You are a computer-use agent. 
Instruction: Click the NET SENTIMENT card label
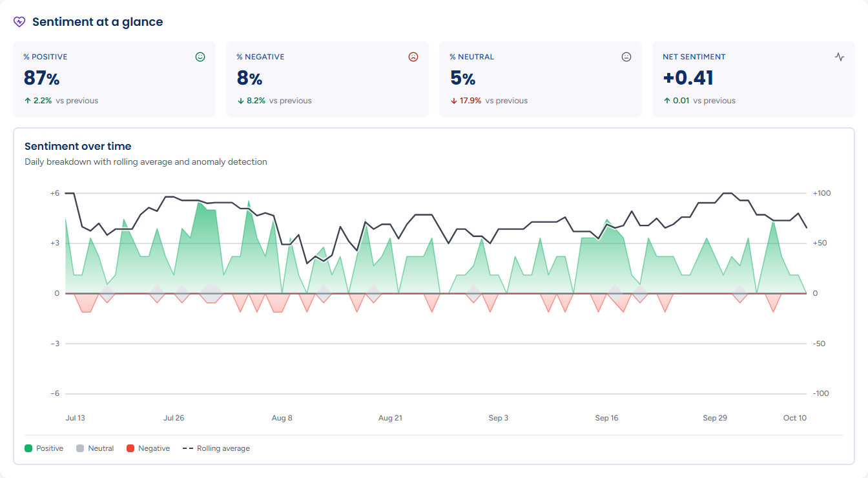(694, 57)
